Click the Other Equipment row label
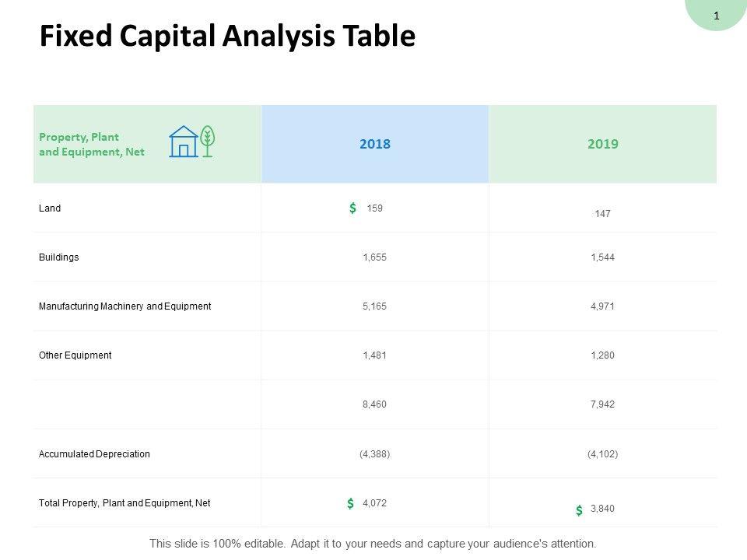The width and height of the screenshot is (747, 560). click(x=75, y=355)
